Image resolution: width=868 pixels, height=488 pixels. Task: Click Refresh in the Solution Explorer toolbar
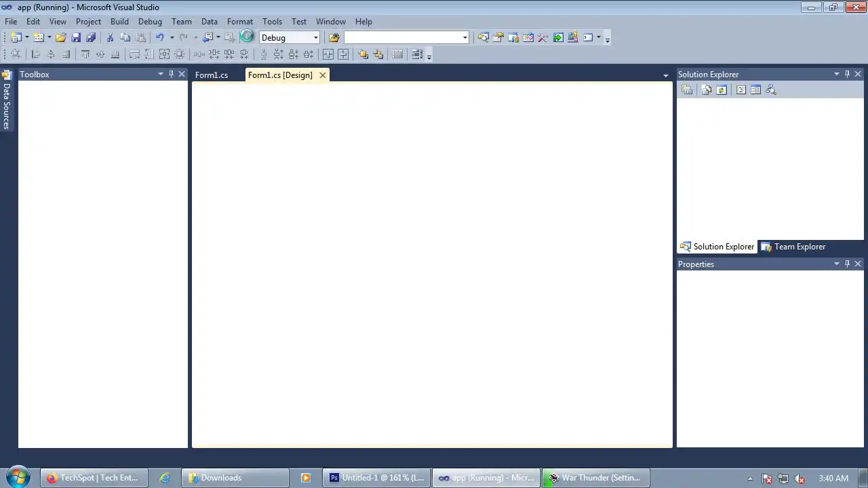click(x=722, y=90)
